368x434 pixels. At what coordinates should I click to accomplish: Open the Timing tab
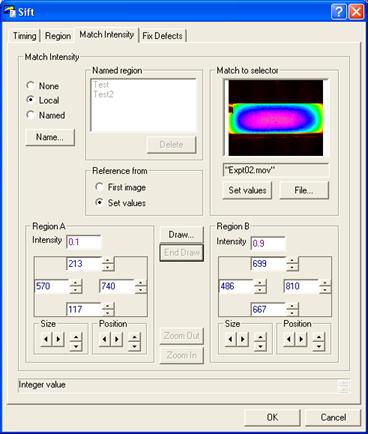click(24, 36)
